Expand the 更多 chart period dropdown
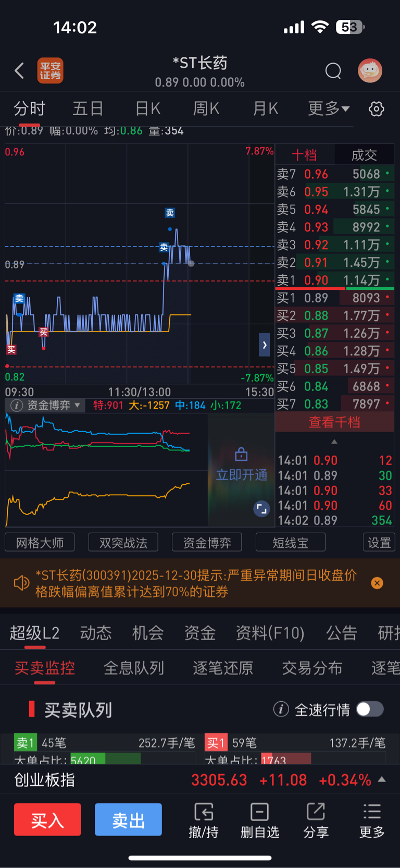This screenshot has height=868, width=400. coord(329,108)
